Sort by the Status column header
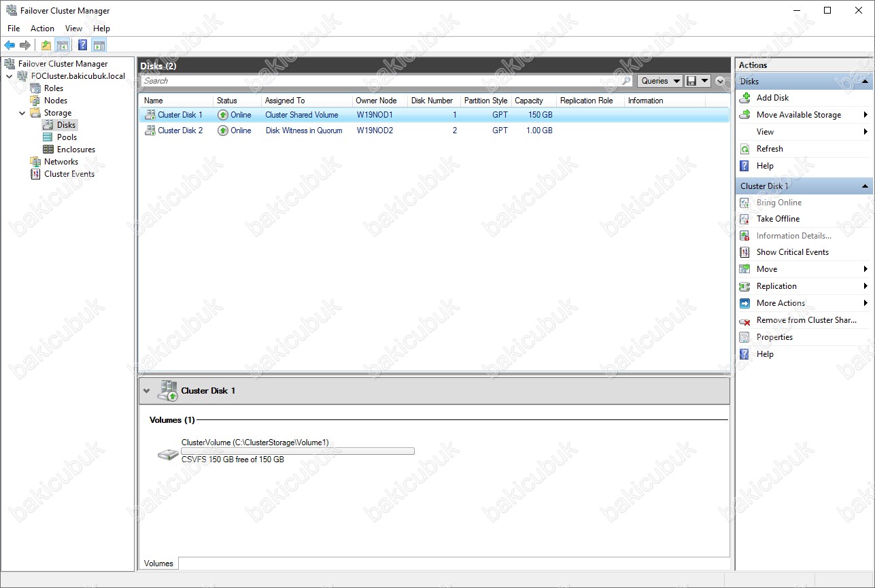Screen dimensions: 875x588 tap(237, 101)
